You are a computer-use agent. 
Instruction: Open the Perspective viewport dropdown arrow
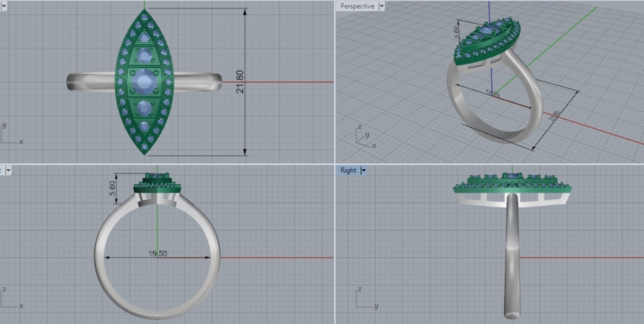coord(381,6)
